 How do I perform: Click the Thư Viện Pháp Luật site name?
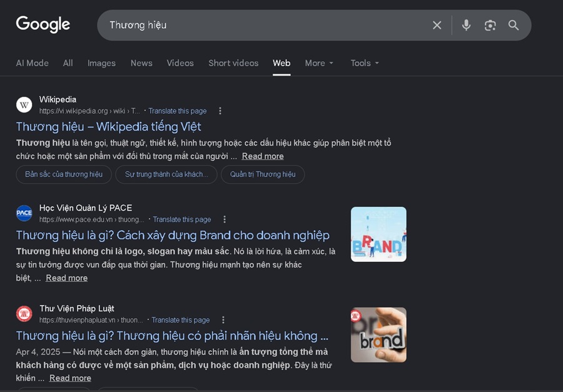(x=77, y=308)
